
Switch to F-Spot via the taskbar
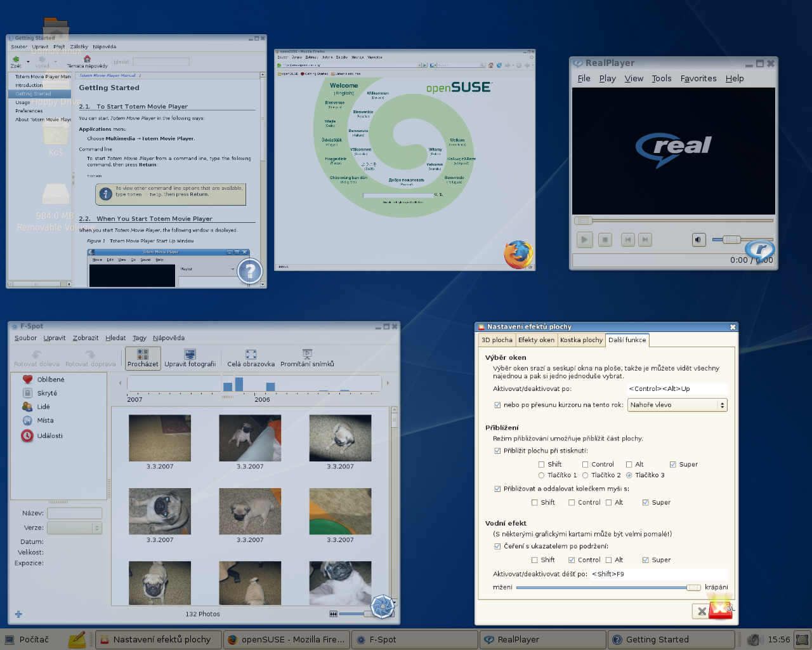[414, 640]
